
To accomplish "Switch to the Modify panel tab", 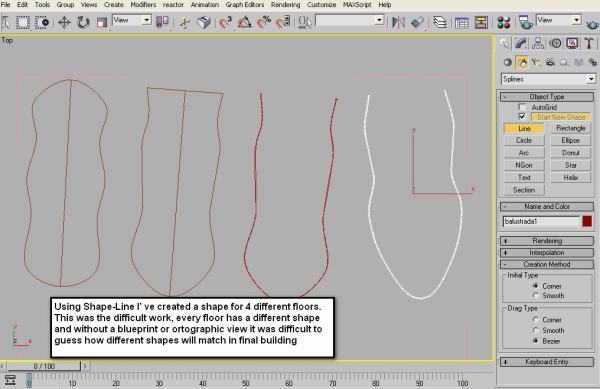I will pyautogui.click(x=521, y=44).
